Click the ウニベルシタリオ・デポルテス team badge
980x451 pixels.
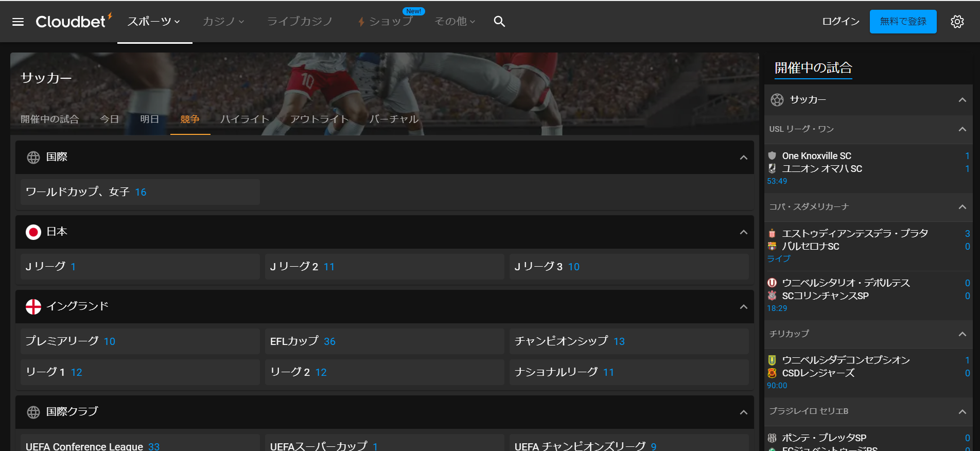pos(772,283)
